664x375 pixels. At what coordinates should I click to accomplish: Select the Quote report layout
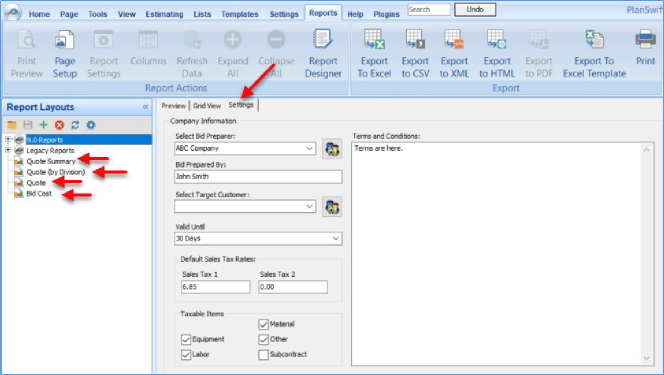point(36,183)
